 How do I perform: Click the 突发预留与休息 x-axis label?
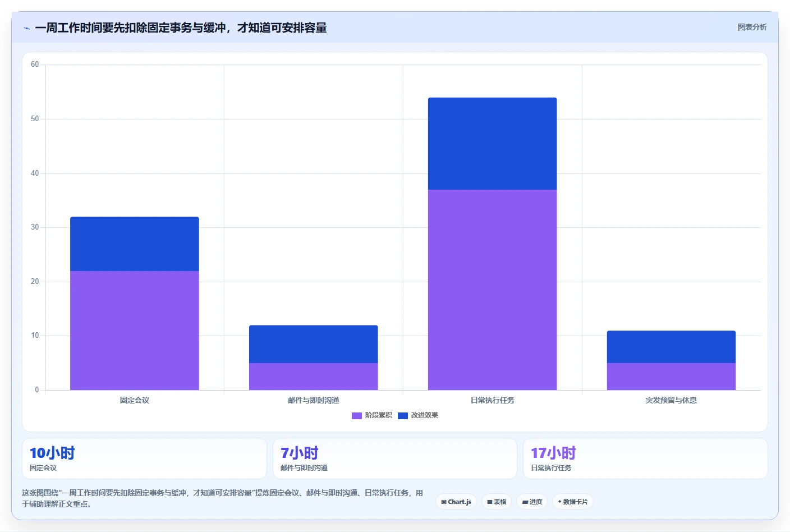tap(672, 400)
